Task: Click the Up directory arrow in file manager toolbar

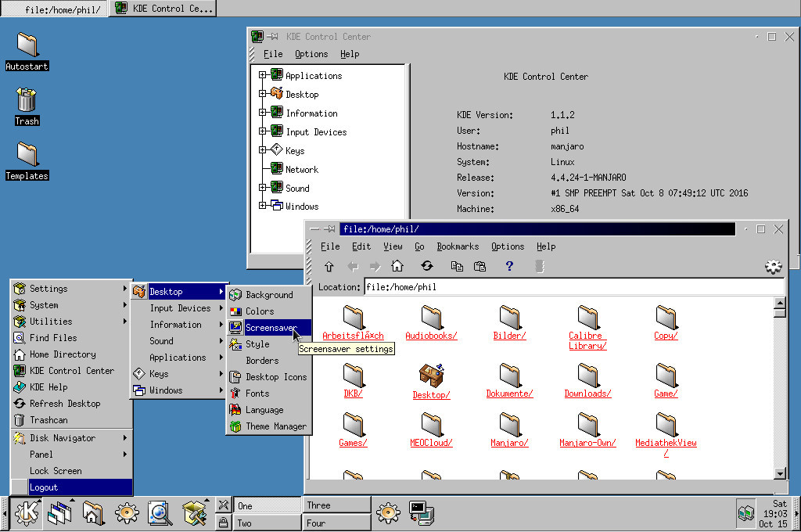Action: click(329, 266)
